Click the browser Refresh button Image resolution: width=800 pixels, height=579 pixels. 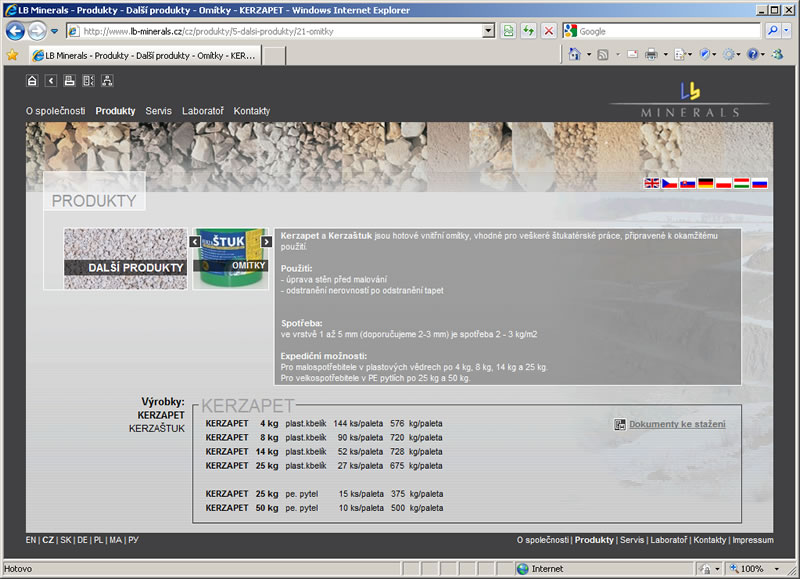[x=528, y=31]
